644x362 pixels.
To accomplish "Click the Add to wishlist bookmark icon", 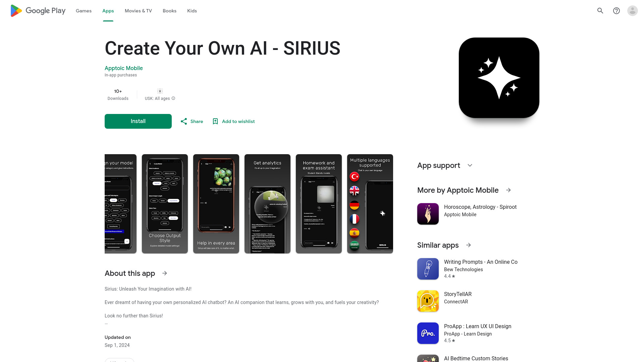I will click(x=215, y=121).
